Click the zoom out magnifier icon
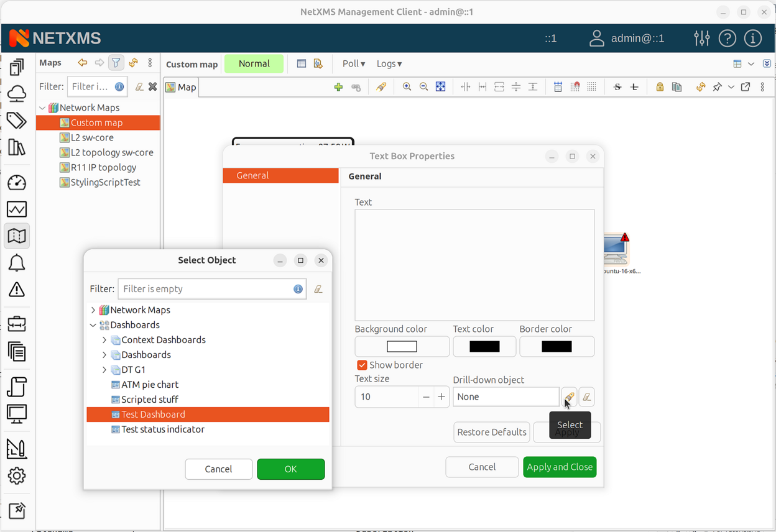Viewport: 776px width, 532px height. [x=423, y=87]
